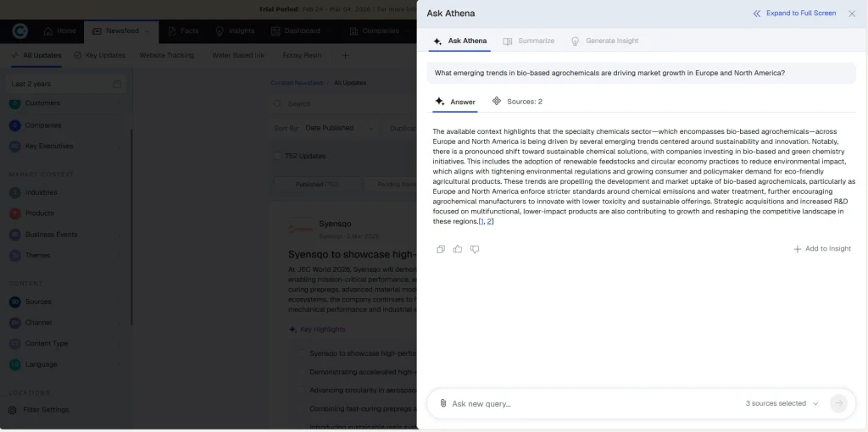Open the 3 sources selected dropdown

(782, 403)
